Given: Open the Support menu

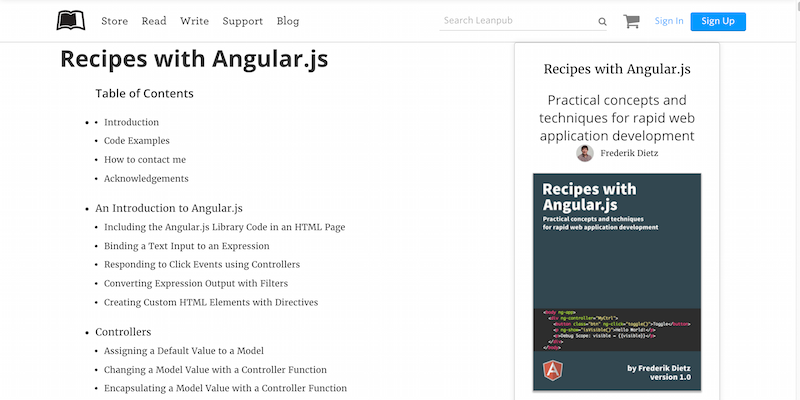Looking at the screenshot, I should click(x=243, y=21).
